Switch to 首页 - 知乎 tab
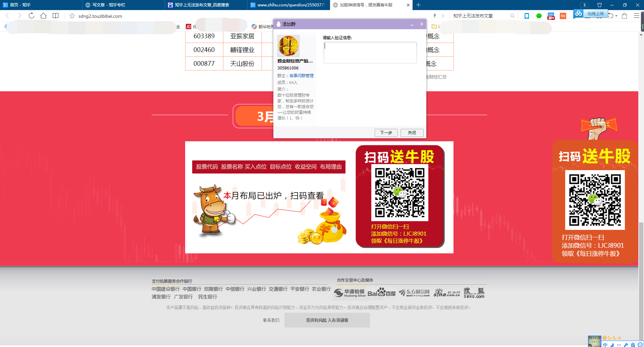Image resolution: width=644 pixels, height=347 pixels. coord(41,5)
